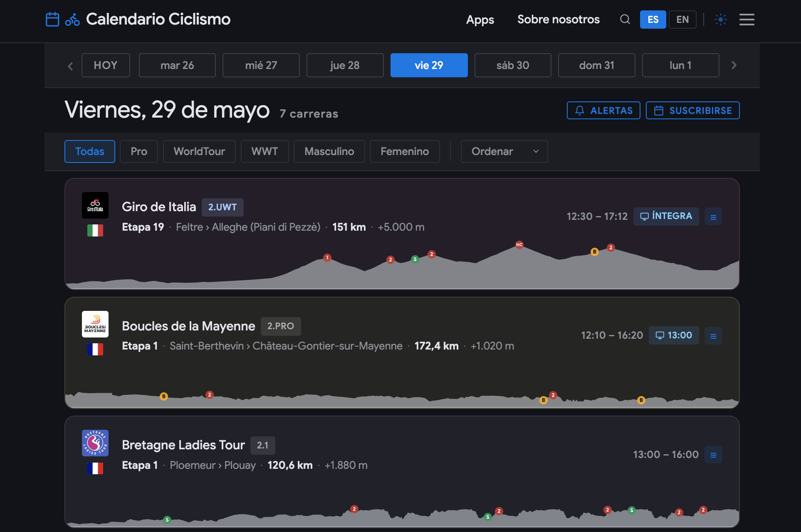Click the Giro d'Italia race logo

[95, 205]
